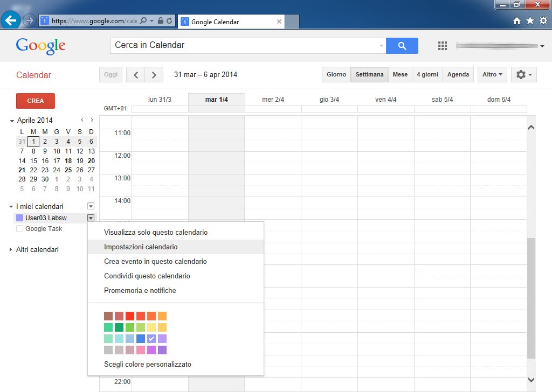The image size is (552, 392).
Task: Go to previous week arrow
Action: pyautogui.click(x=136, y=75)
